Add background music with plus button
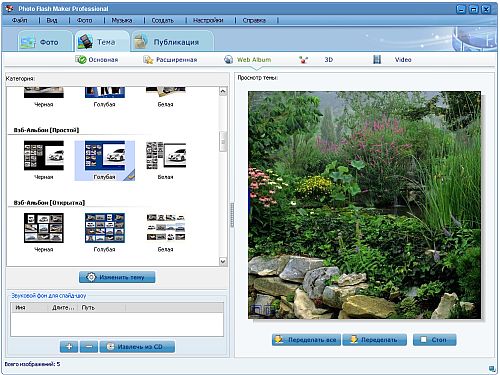 click(69, 347)
